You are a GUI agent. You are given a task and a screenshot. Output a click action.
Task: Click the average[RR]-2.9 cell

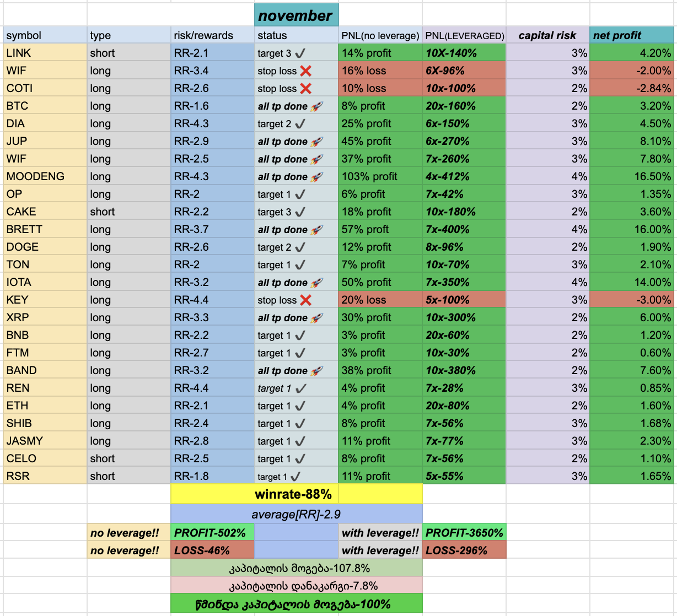(x=297, y=514)
